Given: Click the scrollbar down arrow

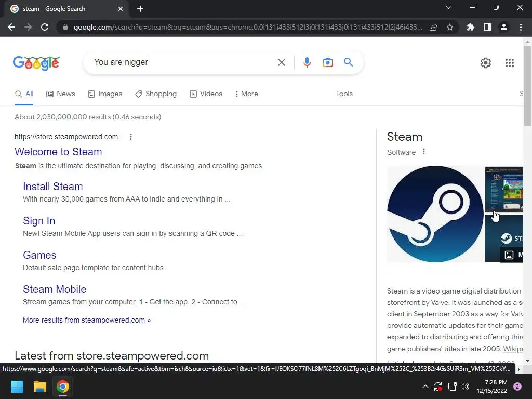Looking at the screenshot, I should [x=527, y=361].
